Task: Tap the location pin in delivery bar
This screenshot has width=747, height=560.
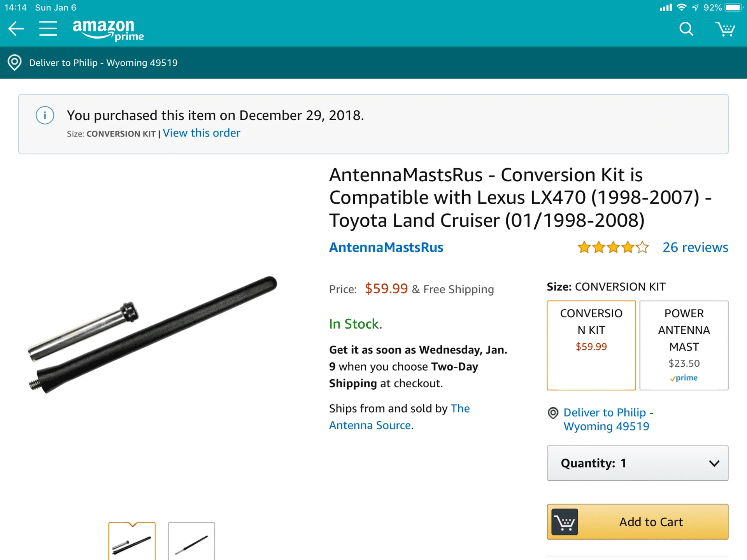Action: pyautogui.click(x=15, y=63)
